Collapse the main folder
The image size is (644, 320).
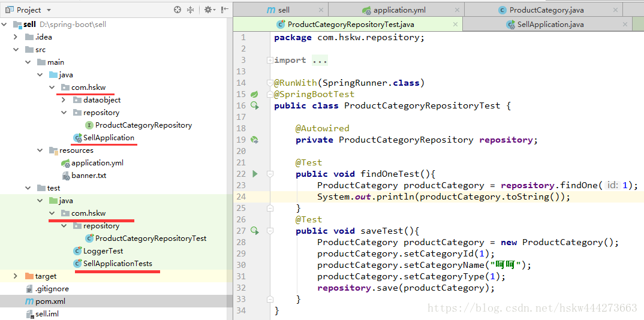28,62
